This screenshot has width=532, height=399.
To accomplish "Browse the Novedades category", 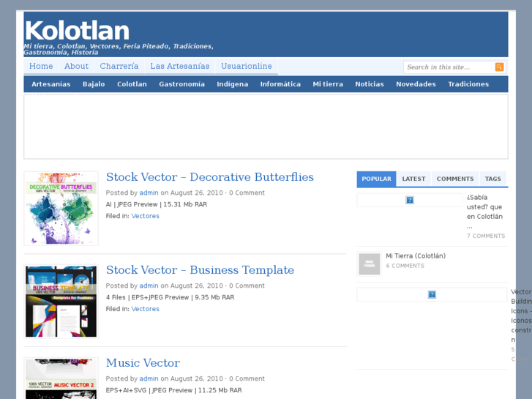I will pyautogui.click(x=416, y=84).
